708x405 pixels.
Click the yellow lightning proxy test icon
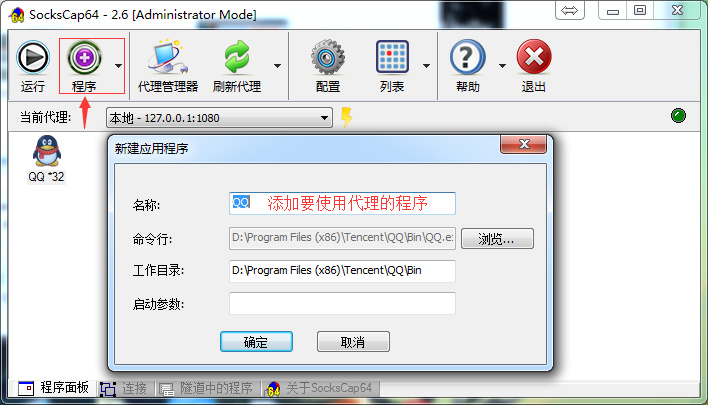point(346,117)
